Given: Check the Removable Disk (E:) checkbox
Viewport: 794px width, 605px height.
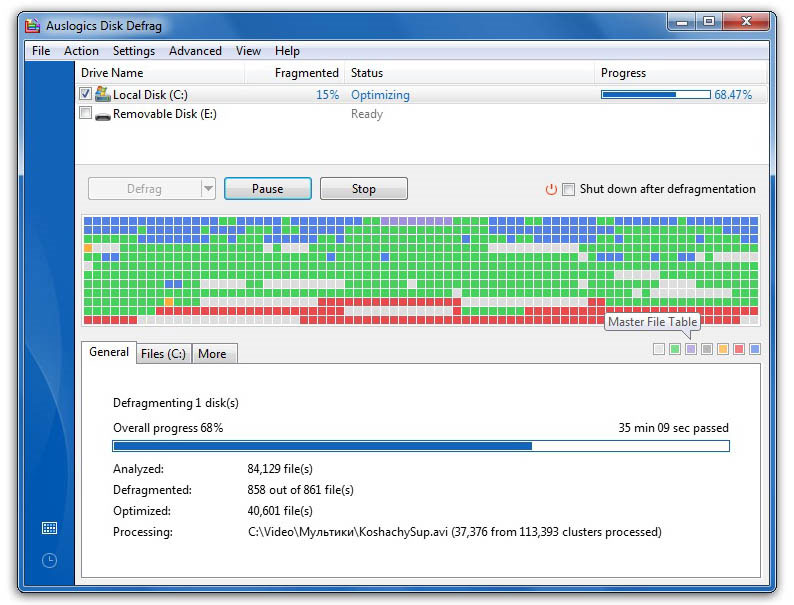Looking at the screenshot, I should pos(85,113).
